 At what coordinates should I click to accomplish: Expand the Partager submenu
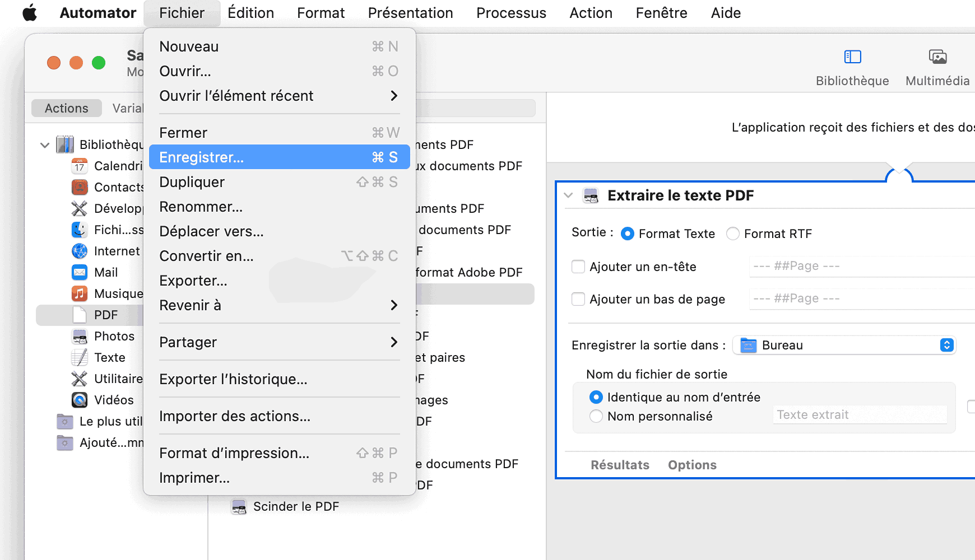tap(279, 342)
